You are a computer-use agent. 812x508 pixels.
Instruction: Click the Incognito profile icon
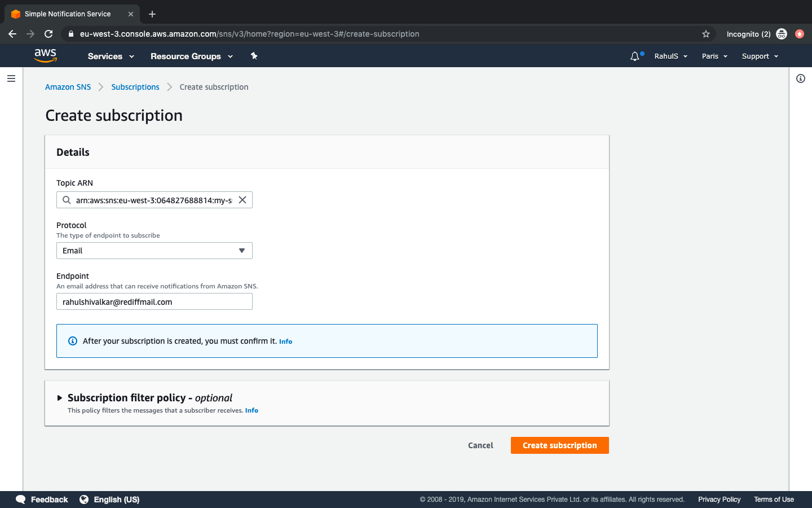click(x=782, y=34)
